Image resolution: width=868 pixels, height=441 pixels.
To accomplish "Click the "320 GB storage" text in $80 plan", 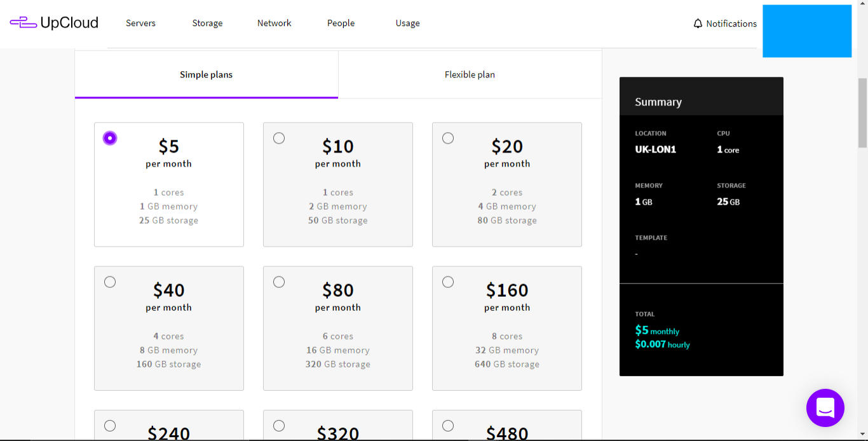I will point(338,364).
